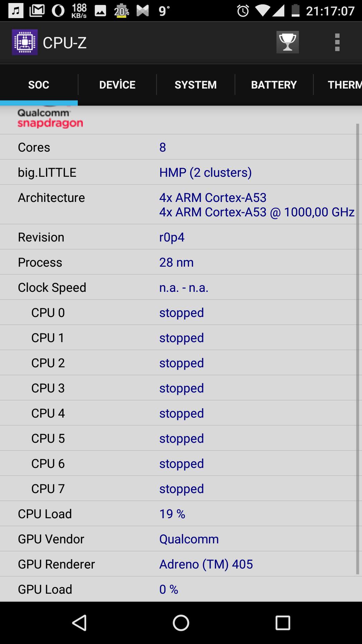Image resolution: width=362 pixels, height=644 pixels.
Task: Open recent apps square button
Action: point(283,623)
